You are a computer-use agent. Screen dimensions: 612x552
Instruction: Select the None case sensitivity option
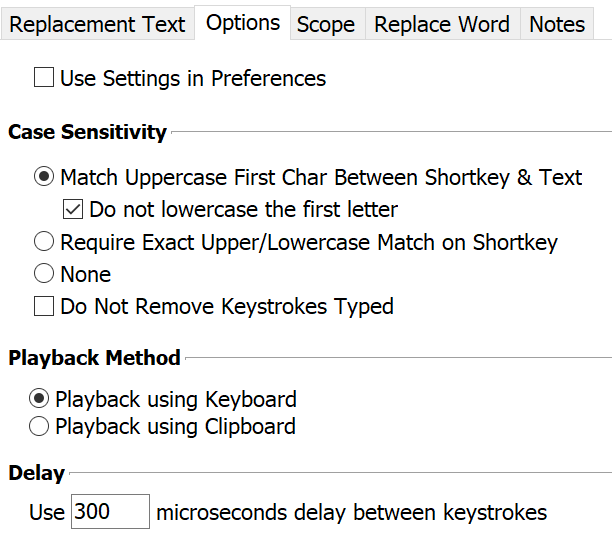click(44, 274)
